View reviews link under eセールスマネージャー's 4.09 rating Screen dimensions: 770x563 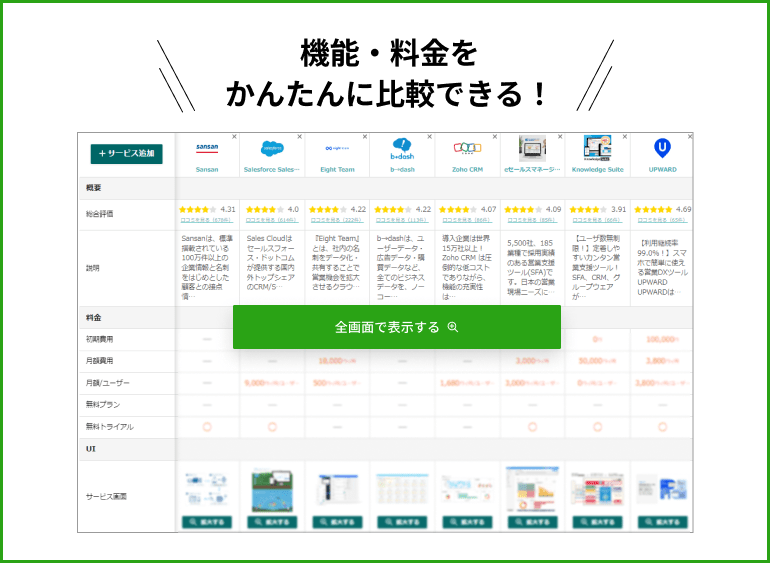pyautogui.click(x=532, y=221)
